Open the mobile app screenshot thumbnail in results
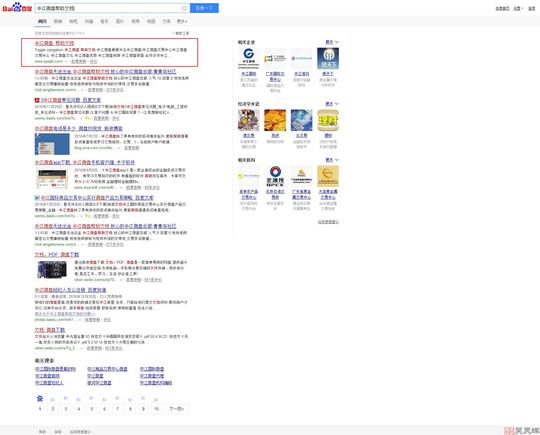Viewport: 540px width, 435px height. point(52,178)
